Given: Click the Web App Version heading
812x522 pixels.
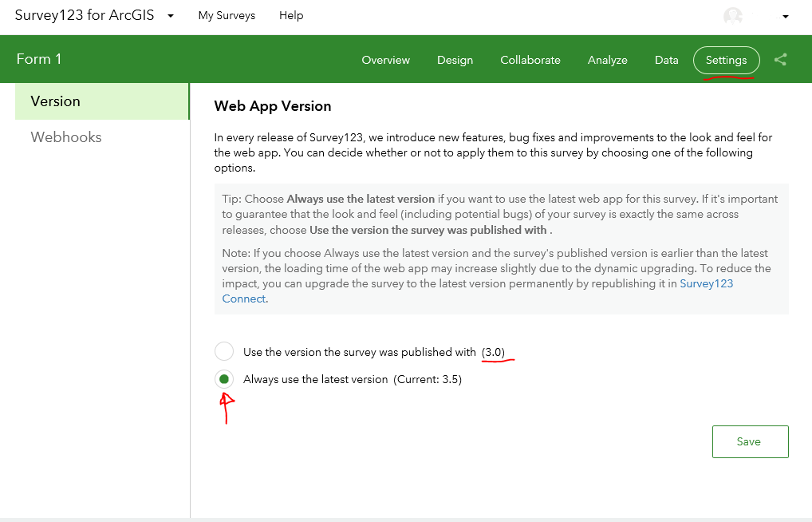Looking at the screenshot, I should pyautogui.click(x=272, y=106).
